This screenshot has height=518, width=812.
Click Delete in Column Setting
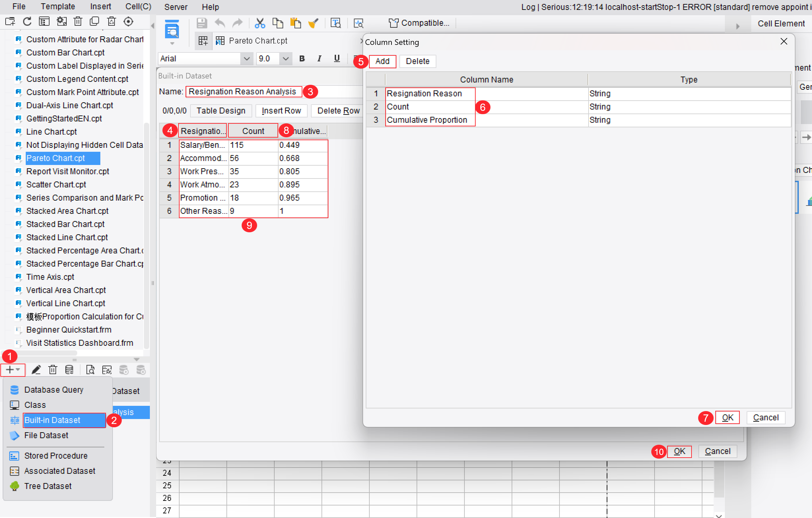[417, 61]
